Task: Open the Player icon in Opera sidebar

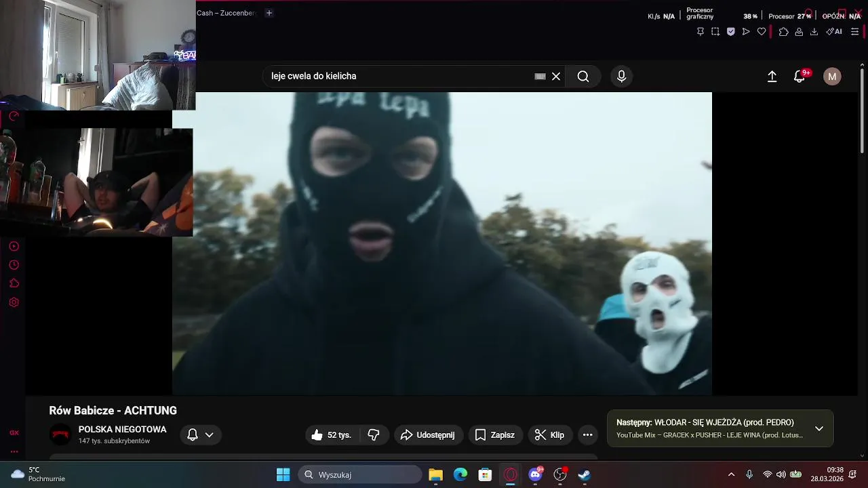Action: coord(14,246)
